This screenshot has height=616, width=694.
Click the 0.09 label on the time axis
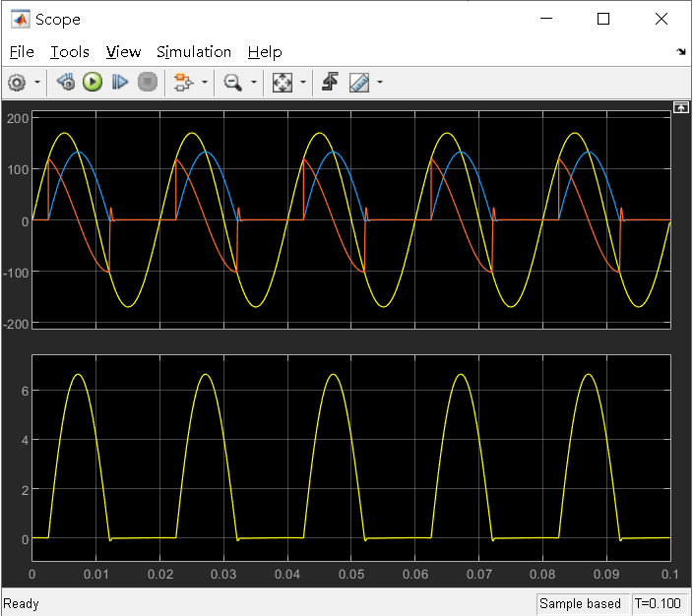click(x=606, y=575)
